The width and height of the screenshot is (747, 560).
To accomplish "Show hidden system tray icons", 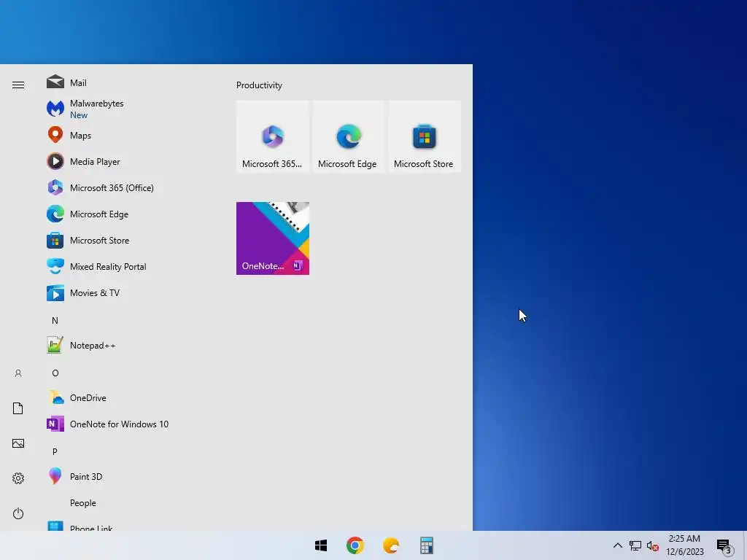I will coord(617,545).
